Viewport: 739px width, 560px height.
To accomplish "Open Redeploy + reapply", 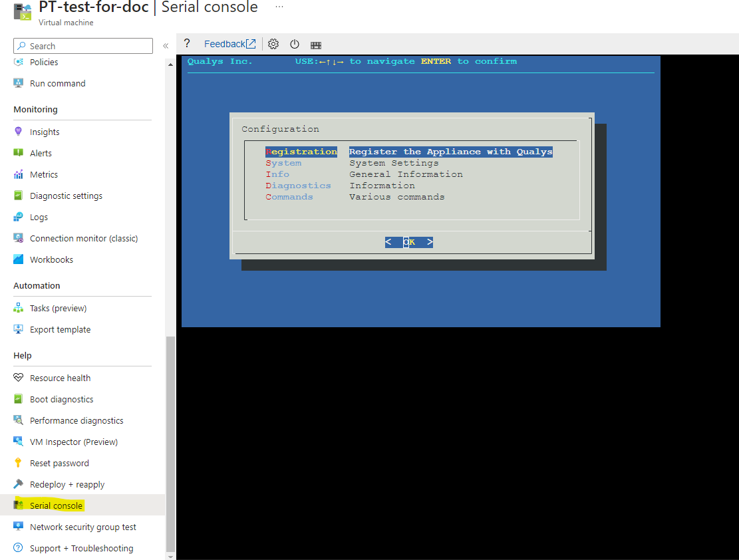I will 67,485.
